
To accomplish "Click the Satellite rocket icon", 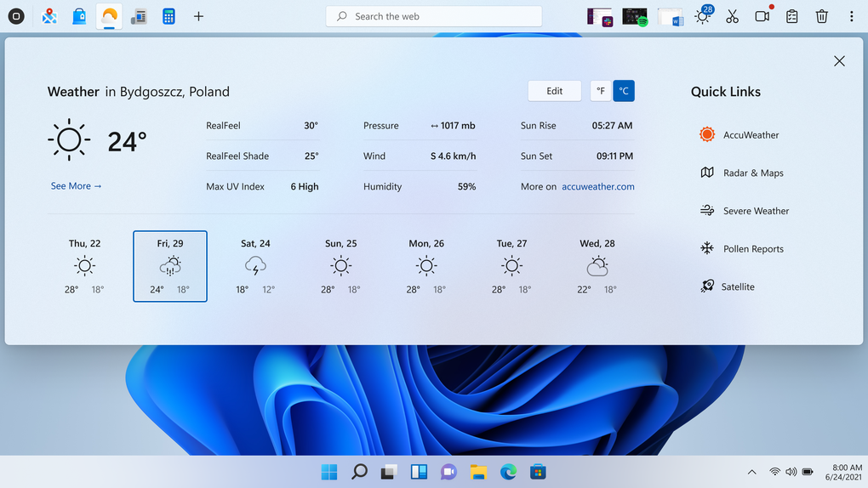I will point(707,286).
